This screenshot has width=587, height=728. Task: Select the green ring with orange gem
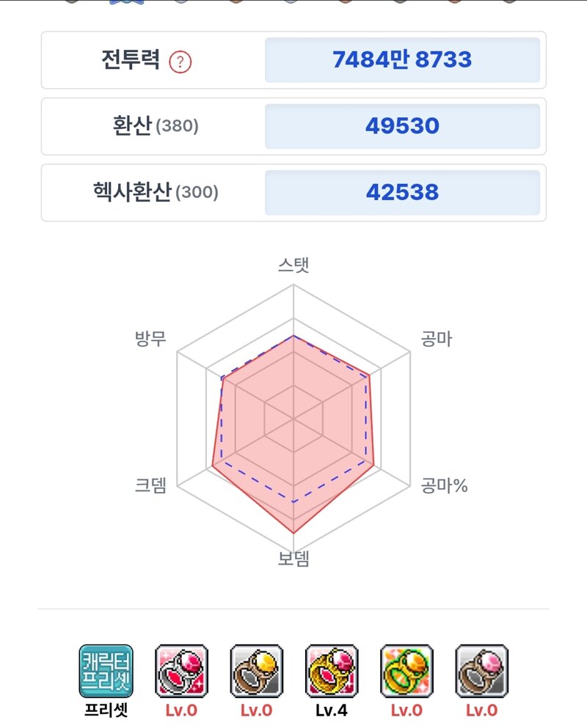[406, 671]
